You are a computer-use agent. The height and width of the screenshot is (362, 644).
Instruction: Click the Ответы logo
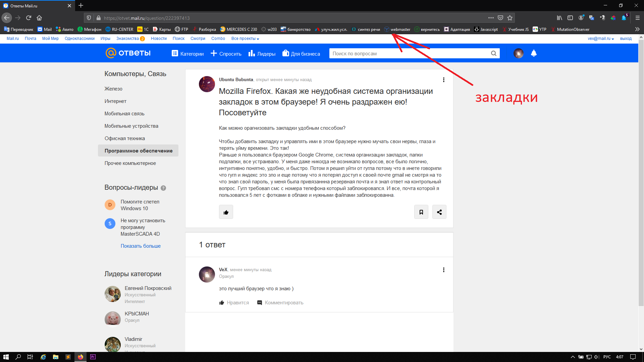128,53
